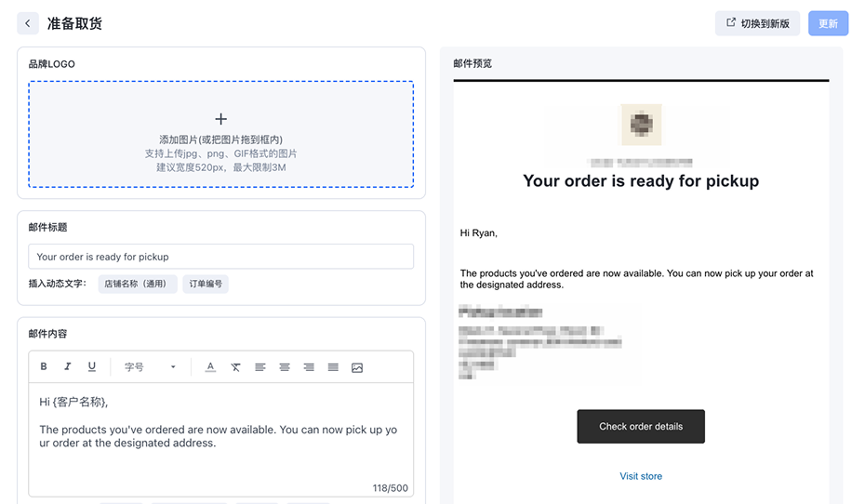Click the email title input field
865x504 pixels.
(x=220, y=257)
